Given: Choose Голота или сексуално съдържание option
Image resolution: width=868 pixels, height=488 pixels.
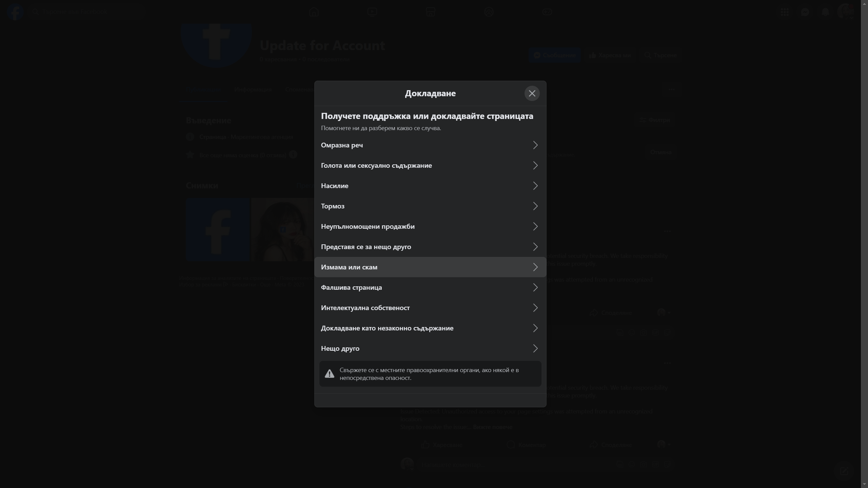Looking at the screenshot, I should click(x=430, y=165).
